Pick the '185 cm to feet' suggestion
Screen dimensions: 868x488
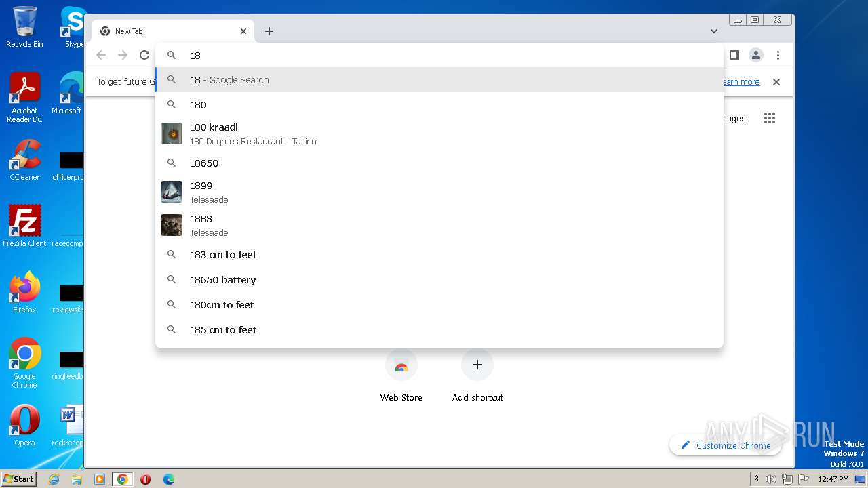[439, 330]
